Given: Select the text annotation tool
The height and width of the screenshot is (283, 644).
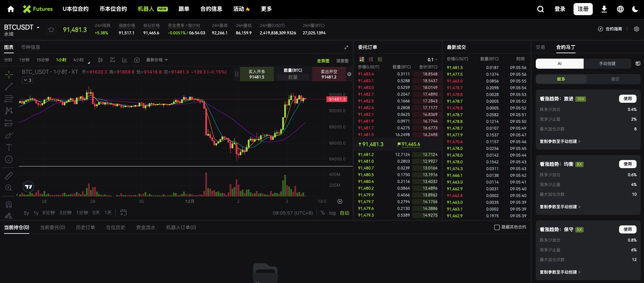Looking at the screenshot, I should pyautogui.click(x=9, y=147).
